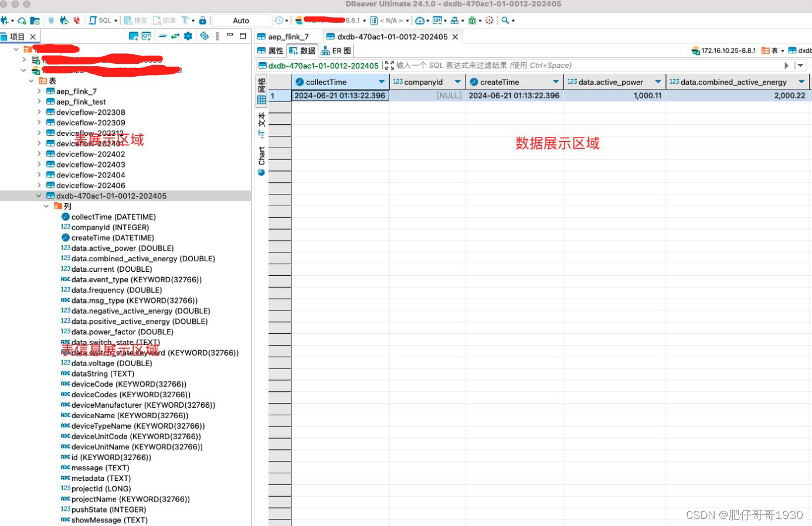Open the N/A schema selector dropdown
Image resolution: width=812 pixels, height=526 pixels.
[393, 21]
